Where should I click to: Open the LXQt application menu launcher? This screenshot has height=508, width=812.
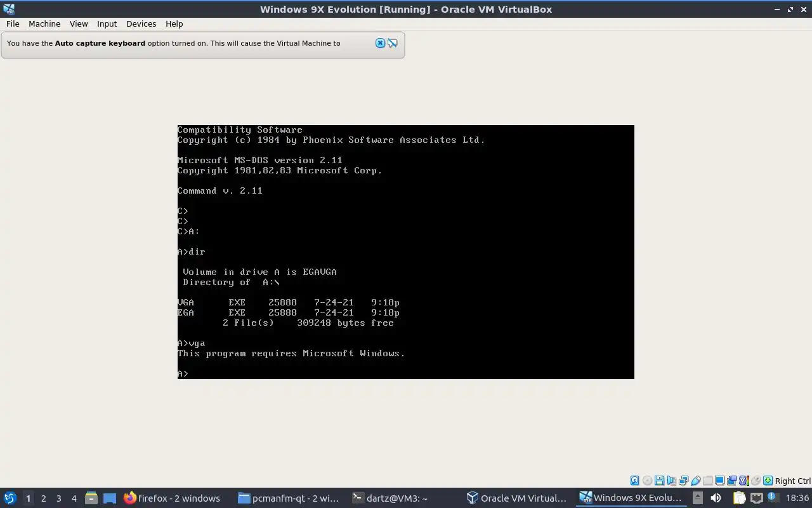click(x=10, y=498)
